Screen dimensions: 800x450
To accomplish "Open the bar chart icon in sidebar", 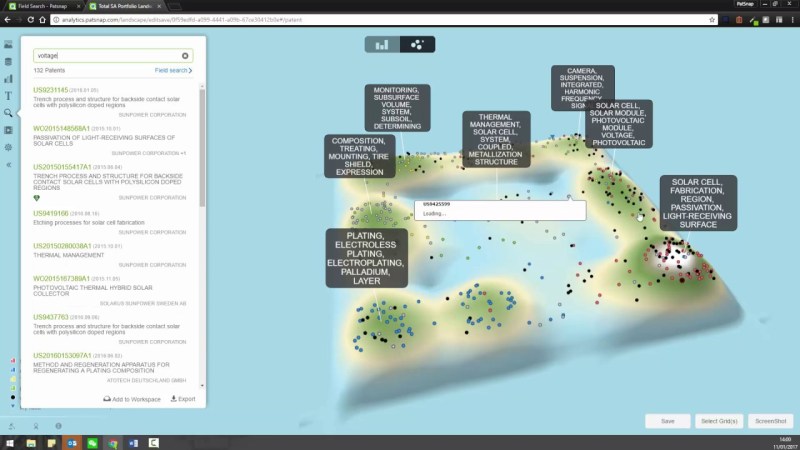I will coord(8,79).
